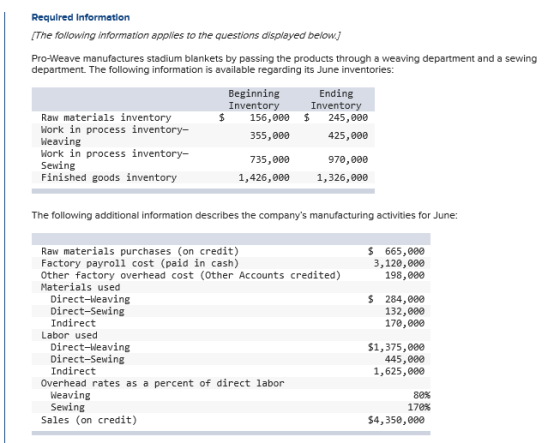Screen dimensions: 560x443
Task: Click Raw materials purchases amount $665,000
Action: pos(396,251)
